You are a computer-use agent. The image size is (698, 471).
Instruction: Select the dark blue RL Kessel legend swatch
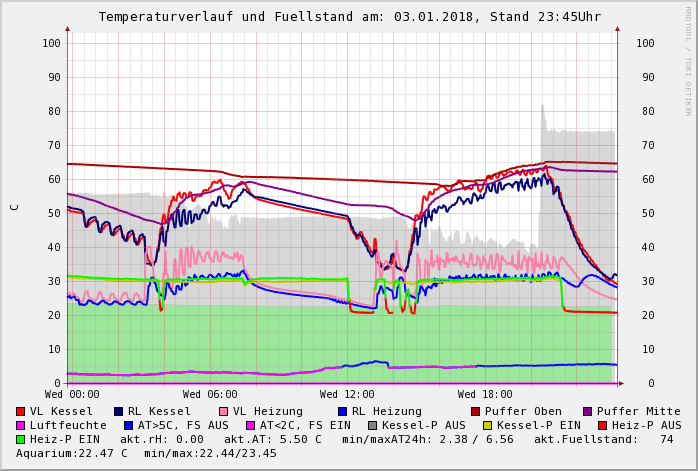tap(119, 411)
